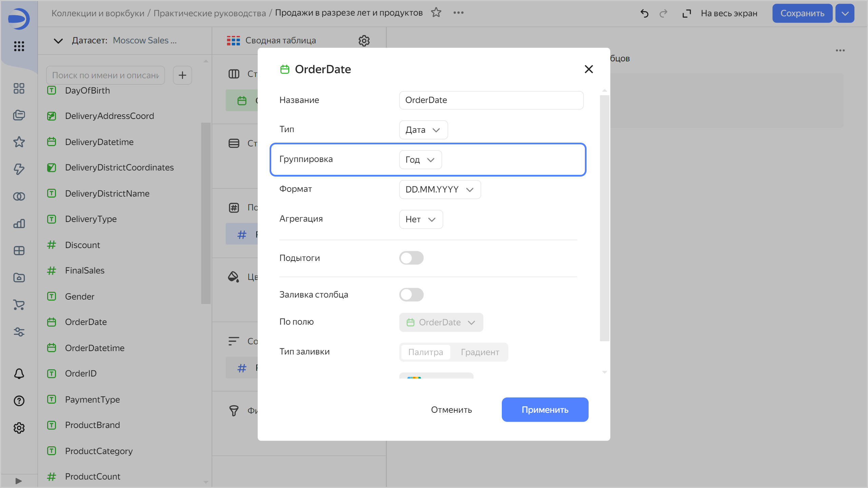Select the Палитра fill type tab
Viewport: 868px width, 488px height.
click(x=425, y=352)
